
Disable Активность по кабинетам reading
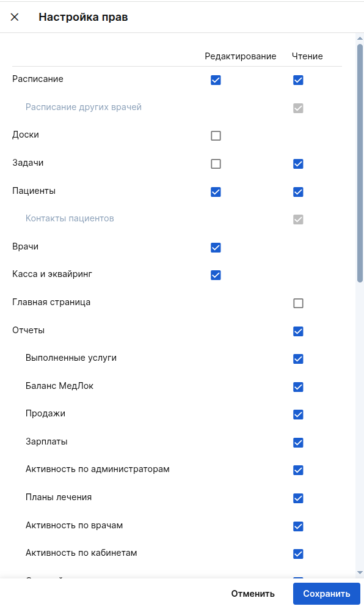298,553
